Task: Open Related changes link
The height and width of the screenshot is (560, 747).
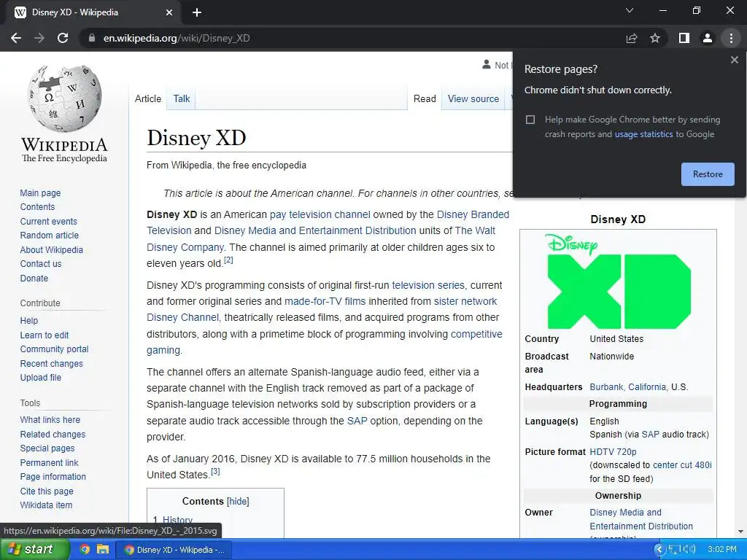Action: 53,435
